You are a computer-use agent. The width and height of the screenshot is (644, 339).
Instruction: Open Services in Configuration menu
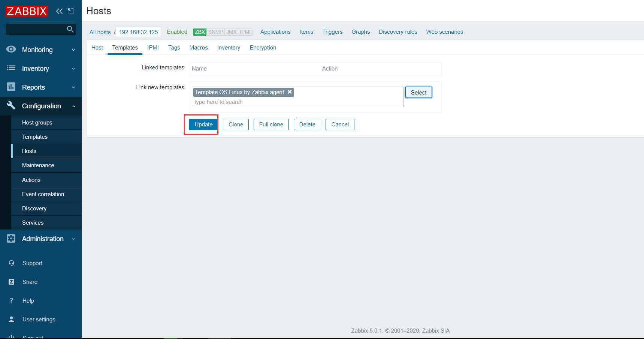[x=46, y=223]
